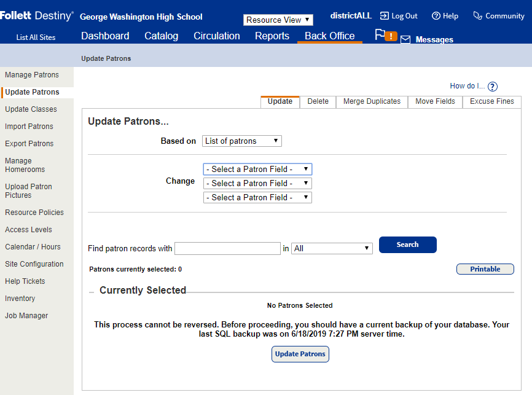Open the third Select a Patron Field dropdown
The height and width of the screenshot is (395, 532).
point(257,197)
